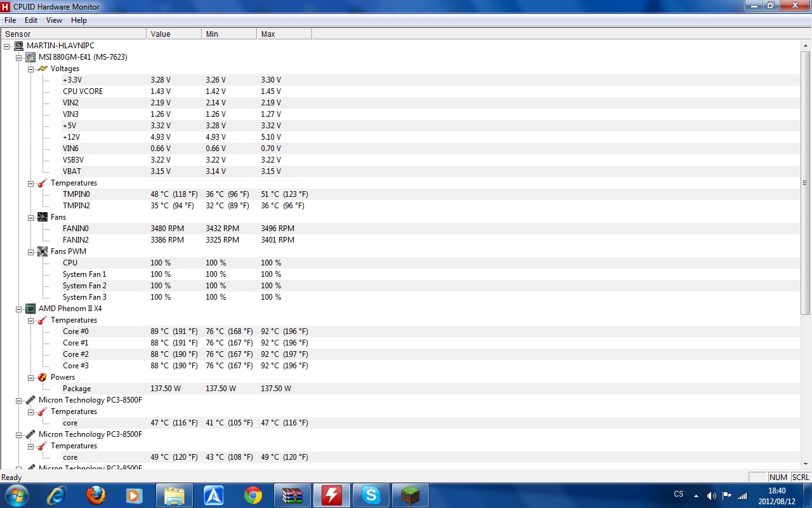Image resolution: width=812 pixels, height=508 pixels.
Task: Open Action Center flag in the system tray
Action: point(727,495)
